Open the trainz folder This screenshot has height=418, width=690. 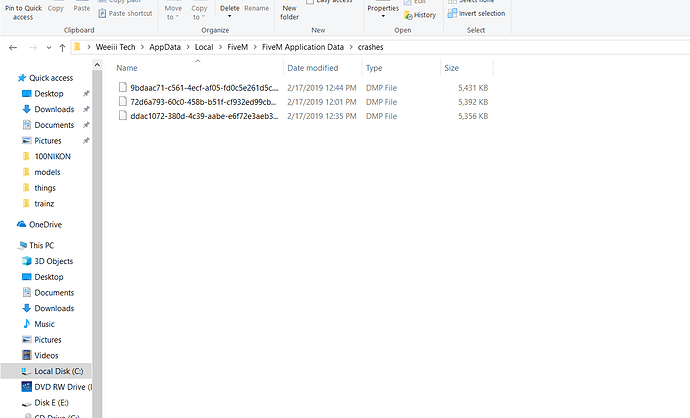point(44,204)
